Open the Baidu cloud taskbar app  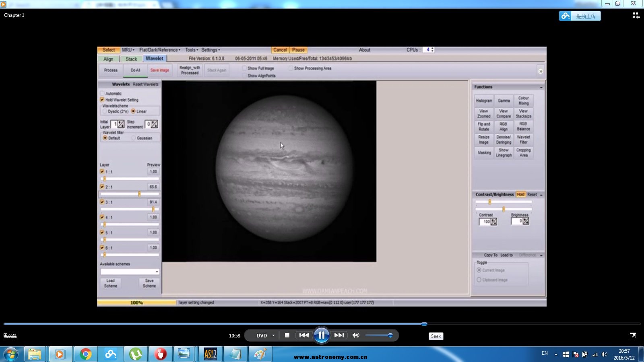click(110, 354)
